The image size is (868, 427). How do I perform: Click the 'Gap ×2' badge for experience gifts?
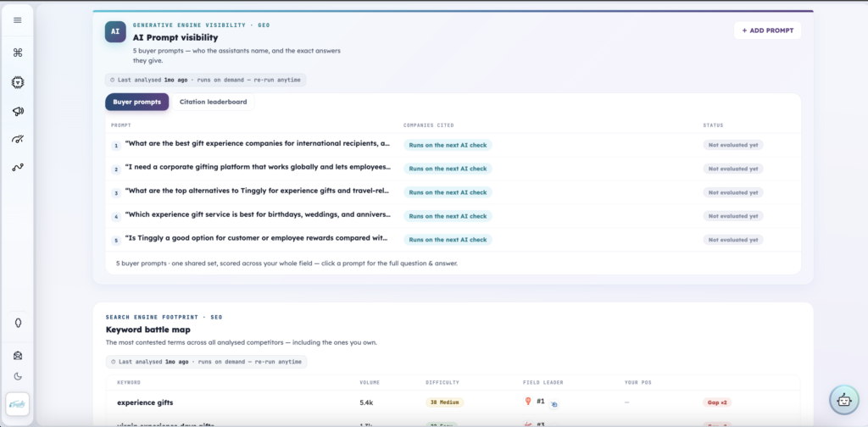(x=717, y=402)
